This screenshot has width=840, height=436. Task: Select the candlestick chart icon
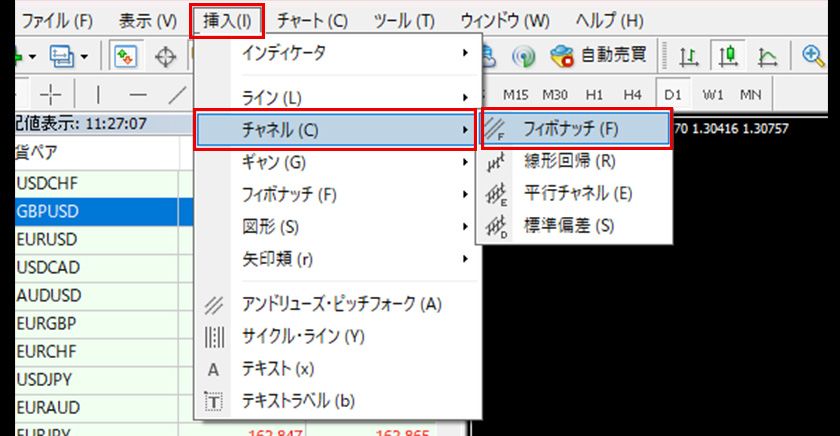728,56
